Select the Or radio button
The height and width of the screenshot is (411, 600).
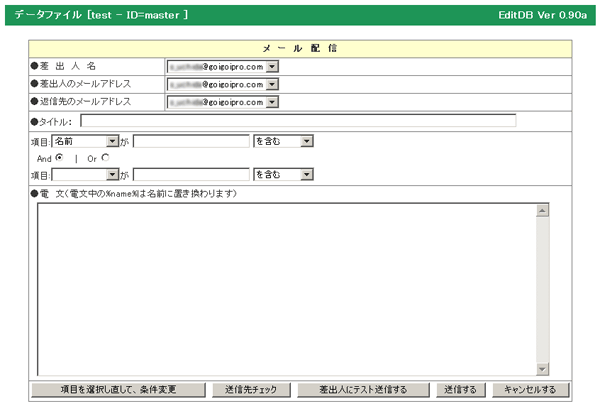(105, 158)
